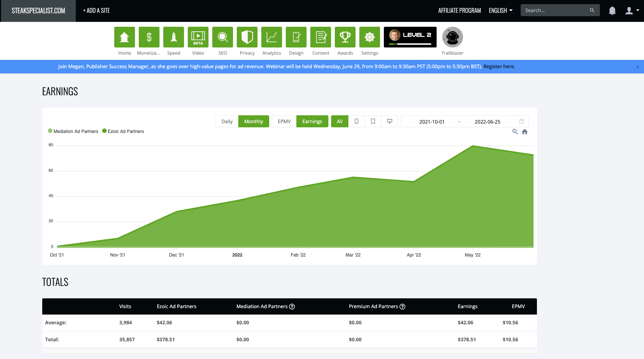
Task: Open the Settings gear icon
Action: point(370,37)
